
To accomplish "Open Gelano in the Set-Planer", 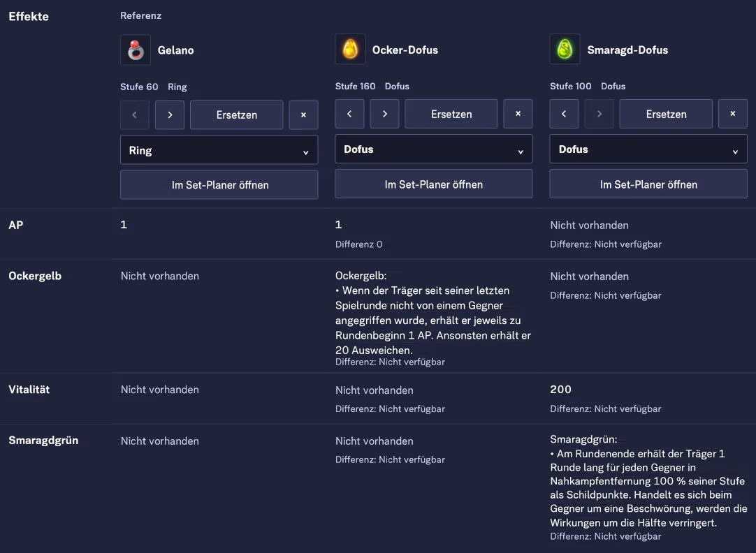I will 219,184.
